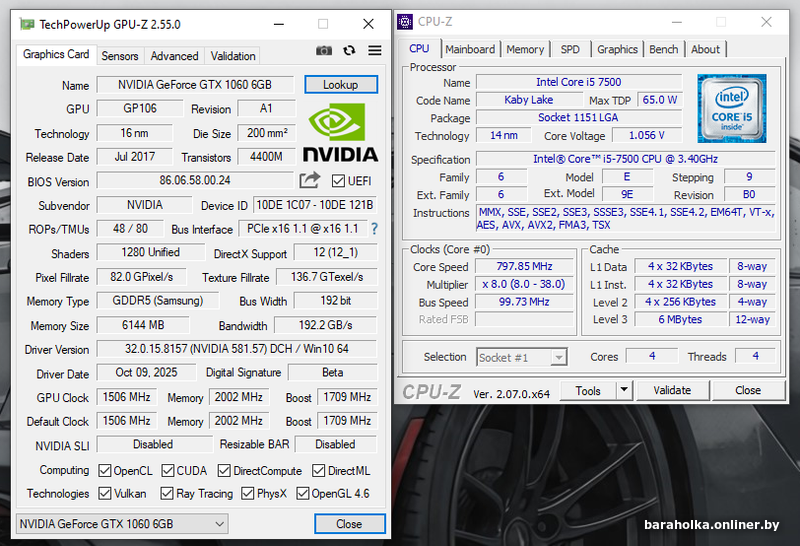Click the Release Date Jul 2017 field
800x546 pixels.
pyautogui.click(x=135, y=157)
